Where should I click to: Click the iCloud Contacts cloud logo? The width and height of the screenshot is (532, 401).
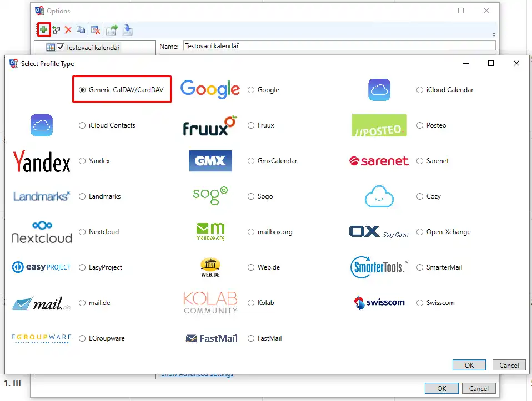42,125
